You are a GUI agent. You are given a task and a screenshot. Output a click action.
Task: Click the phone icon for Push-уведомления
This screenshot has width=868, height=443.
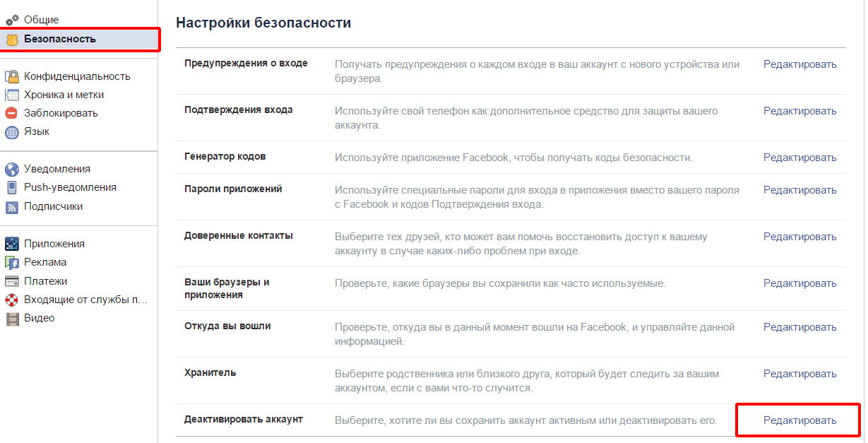12,187
